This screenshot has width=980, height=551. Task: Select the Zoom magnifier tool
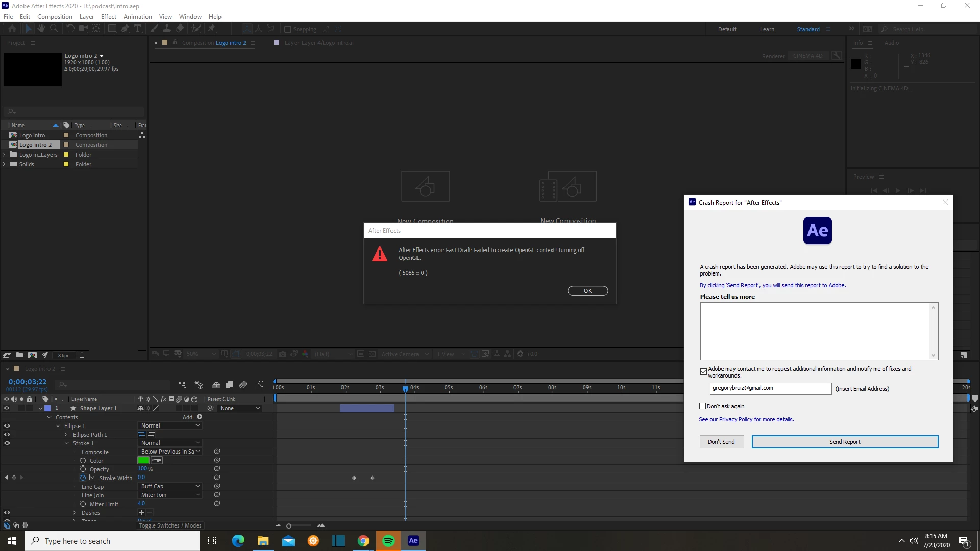click(x=54, y=29)
